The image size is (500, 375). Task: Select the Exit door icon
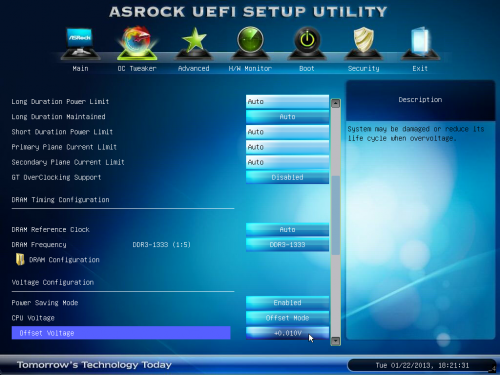click(420, 43)
